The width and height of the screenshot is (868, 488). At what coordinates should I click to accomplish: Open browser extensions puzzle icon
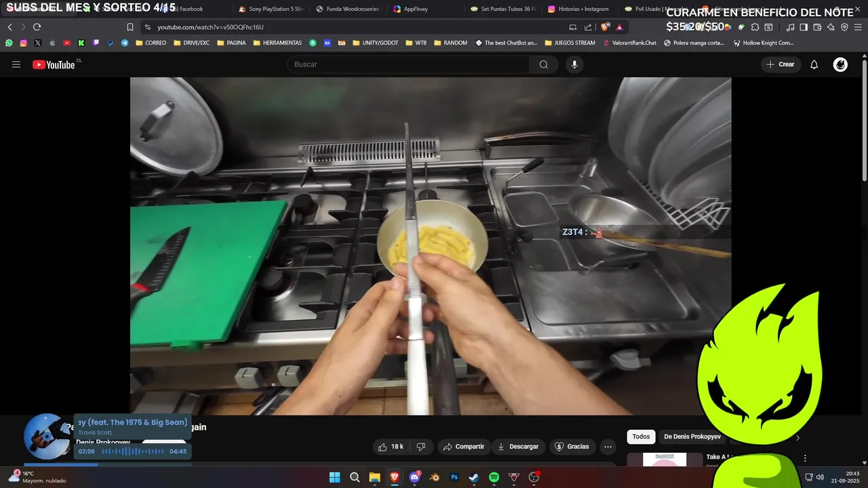[755, 27]
